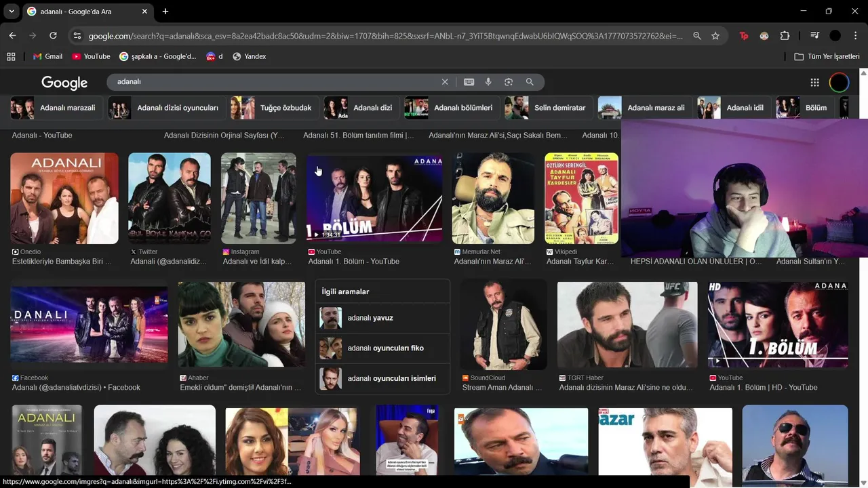The width and height of the screenshot is (868, 488).
Task: Select Adanalı idil filter chip
Action: (x=734, y=108)
